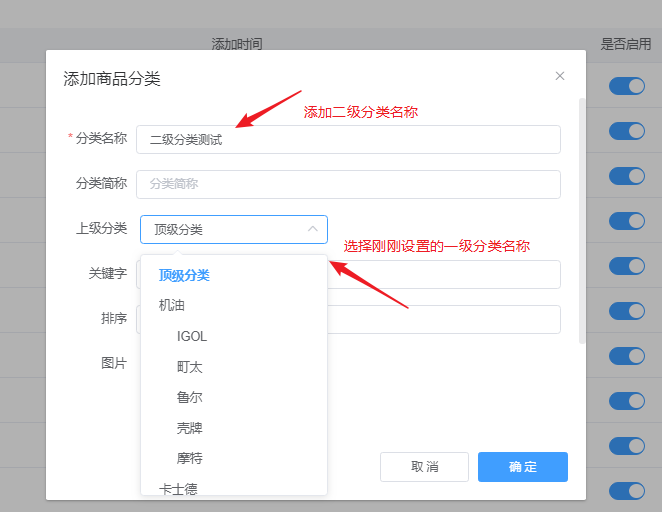Select 顶级分类 in the dropdown list
Screen dimensions: 662x512
pyautogui.click(x=183, y=275)
